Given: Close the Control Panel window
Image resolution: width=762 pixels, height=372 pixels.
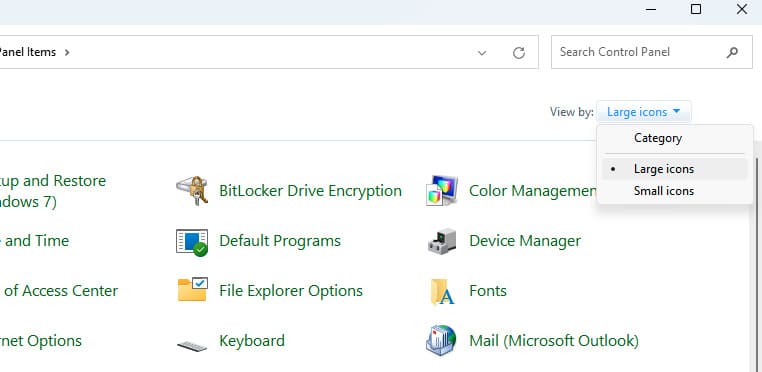Looking at the screenshot, I should tap(742, 9).
